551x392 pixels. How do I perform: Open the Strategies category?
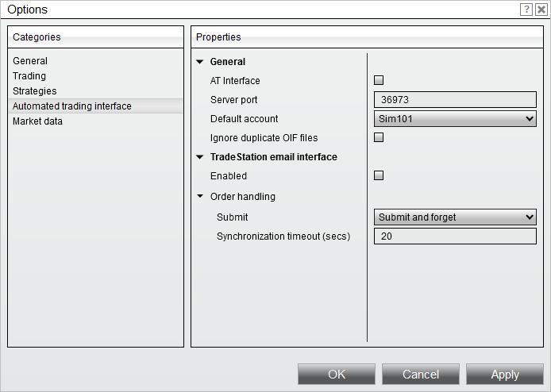point(35,91)
